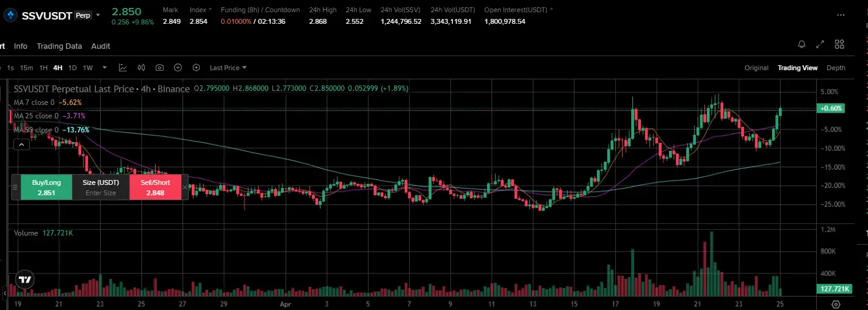Click the 24h High value 2.868
Image resolution: width=868 pixels, height=310 pixels.
(x=317, y=21)
